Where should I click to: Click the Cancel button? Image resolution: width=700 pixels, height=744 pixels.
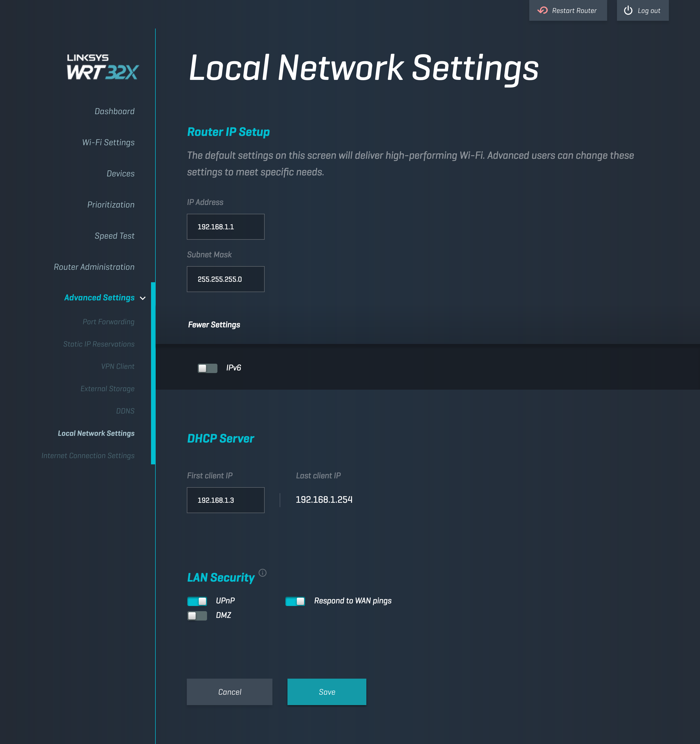point(229,692)
